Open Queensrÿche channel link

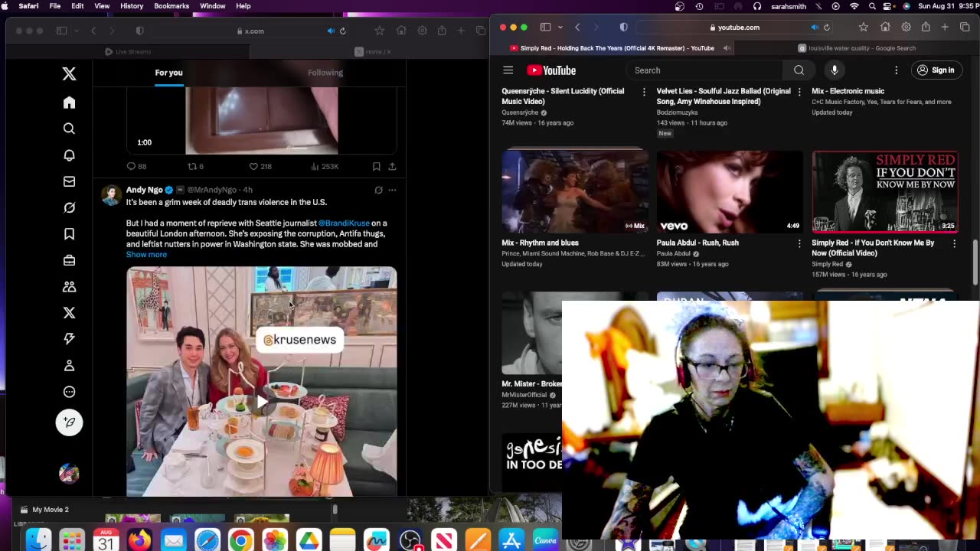(520, 112)
